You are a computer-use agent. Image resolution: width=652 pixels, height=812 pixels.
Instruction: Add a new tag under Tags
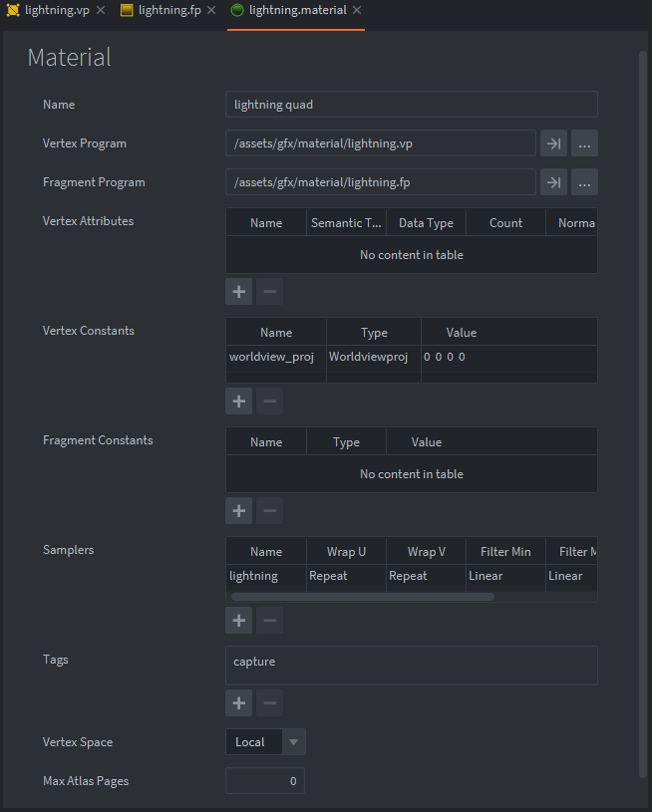[x=238, y=702]
